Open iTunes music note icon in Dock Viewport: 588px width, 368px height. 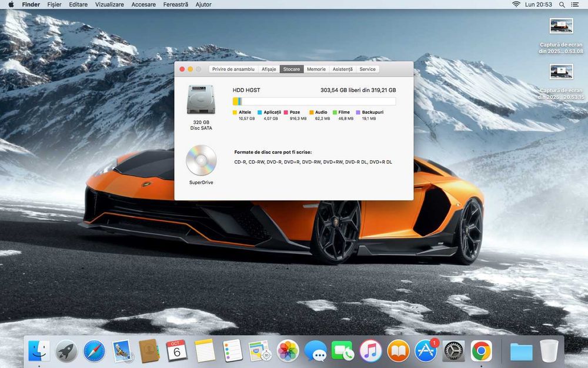[370, 352]
